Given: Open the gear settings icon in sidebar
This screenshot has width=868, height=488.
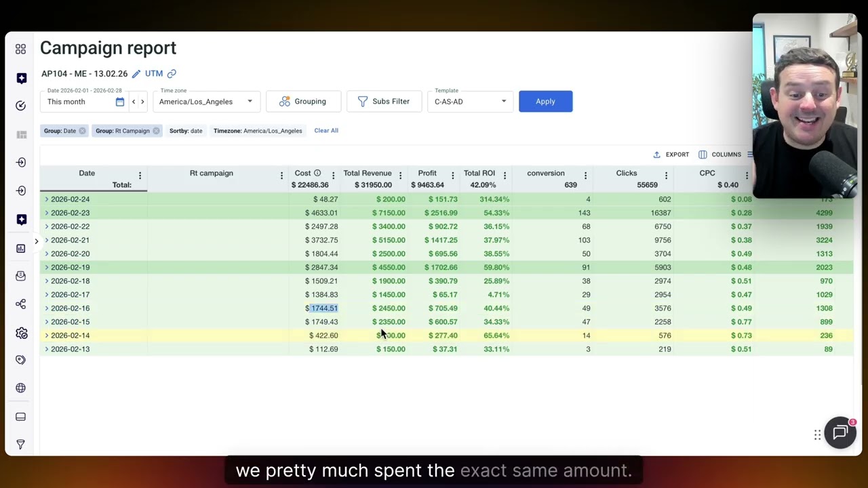Looking at the screenshot, I should 21,333.
